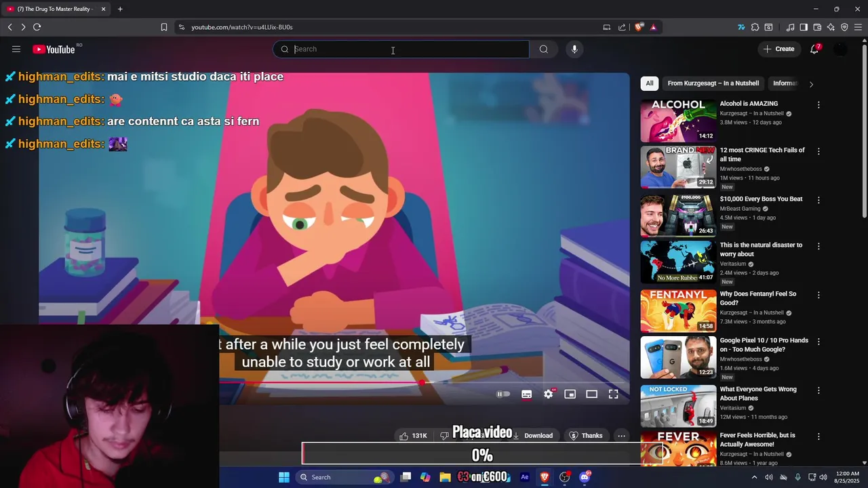
Task: Open options menu for $10,000 Every Boss video
Action: coord(818,200)
